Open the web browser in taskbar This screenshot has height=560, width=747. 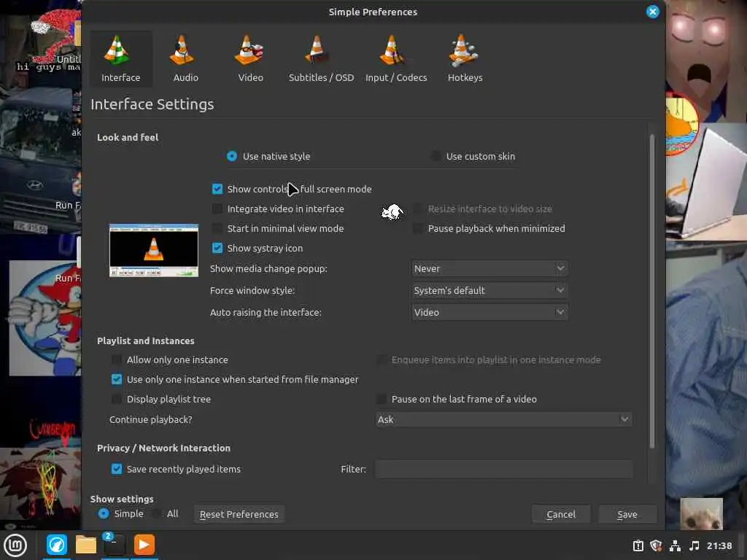pos(57,545)
